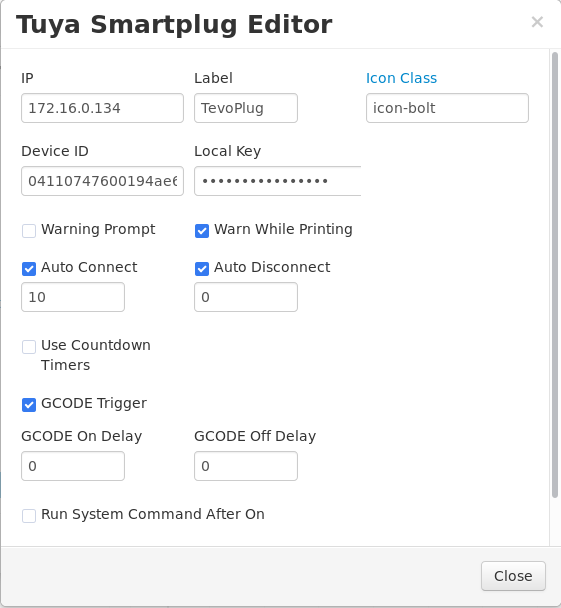The image size is (561, 608).
Task: Close the dialog with the X icon
Action: click(x=537, y=22)
